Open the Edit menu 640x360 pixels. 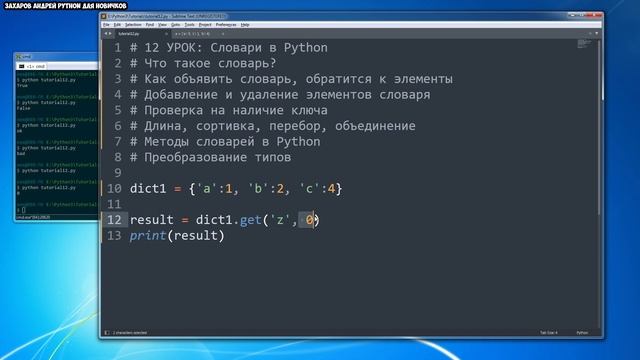pyautogui.click(x=117, y=25)
